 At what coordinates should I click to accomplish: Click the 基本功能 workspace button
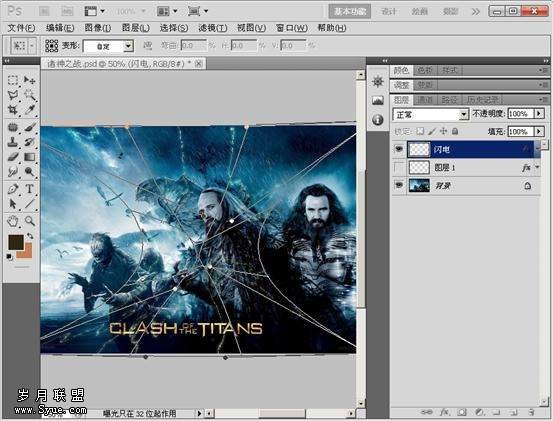click(350, 12)
